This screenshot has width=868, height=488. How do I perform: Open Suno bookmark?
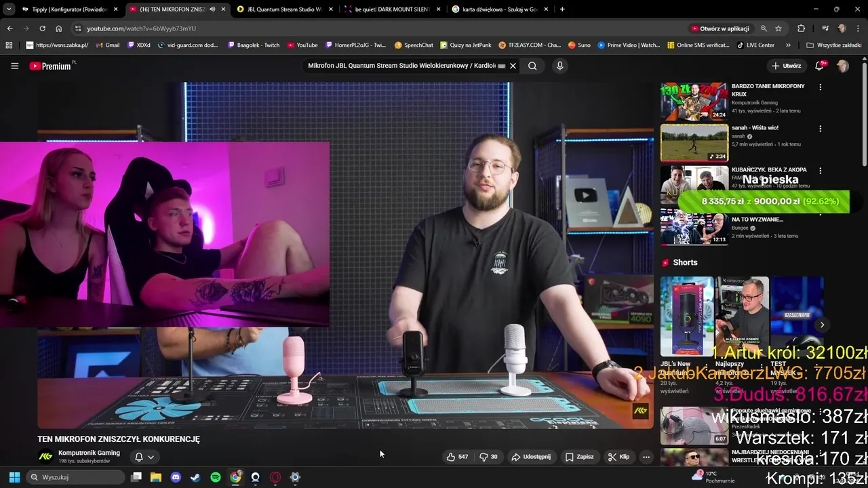tap(579, 45)
